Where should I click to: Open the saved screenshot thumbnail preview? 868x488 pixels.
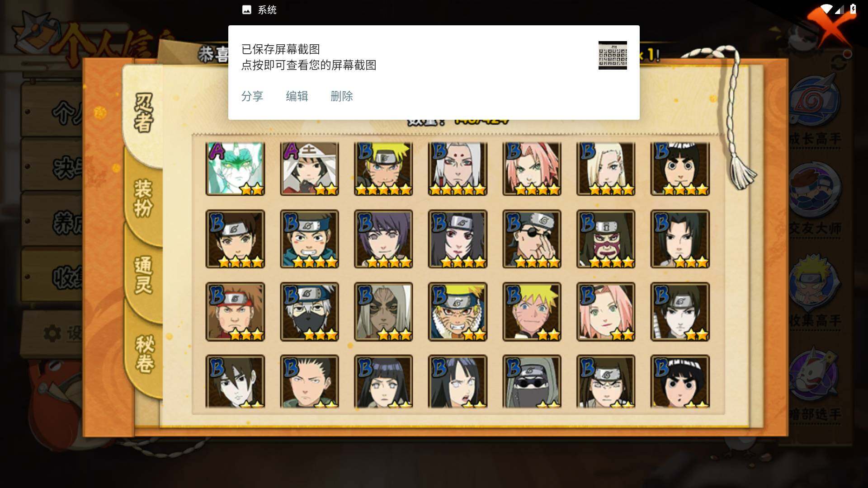pos(613,55)
